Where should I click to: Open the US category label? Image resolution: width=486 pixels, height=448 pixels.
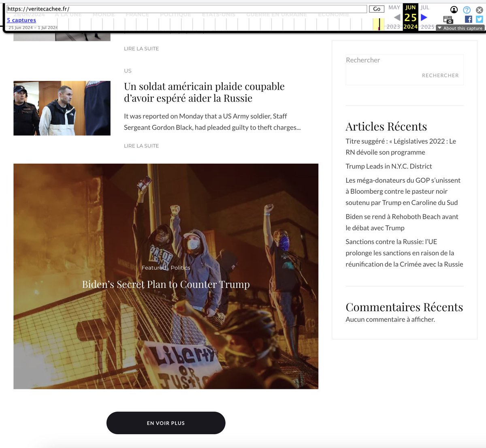(x=128, y=70)
